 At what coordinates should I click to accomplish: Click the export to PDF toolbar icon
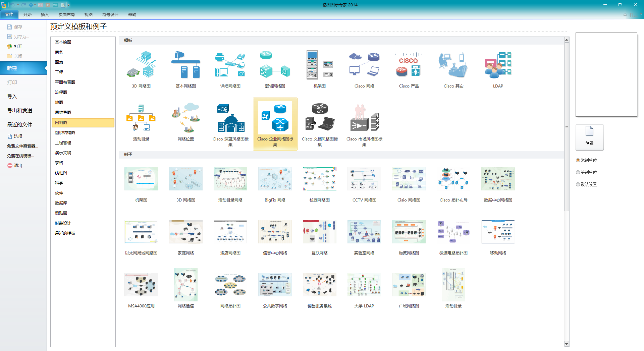point(40,5)
